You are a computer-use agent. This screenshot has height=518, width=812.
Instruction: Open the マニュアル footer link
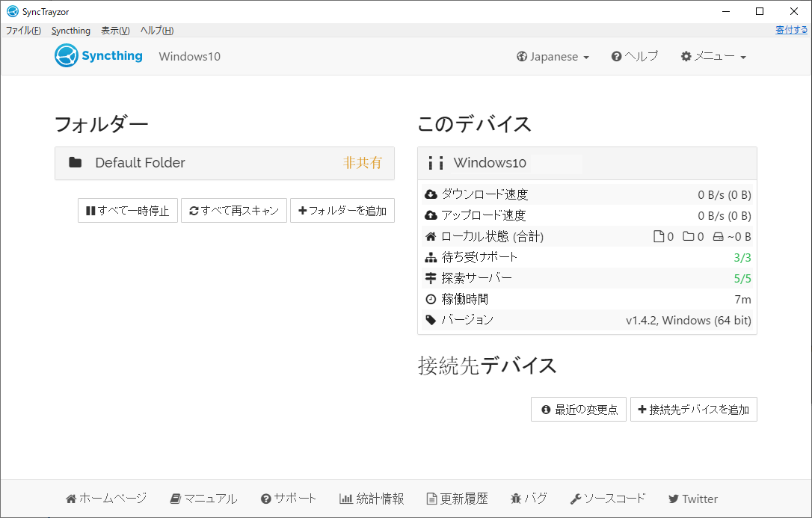(204, 499)
